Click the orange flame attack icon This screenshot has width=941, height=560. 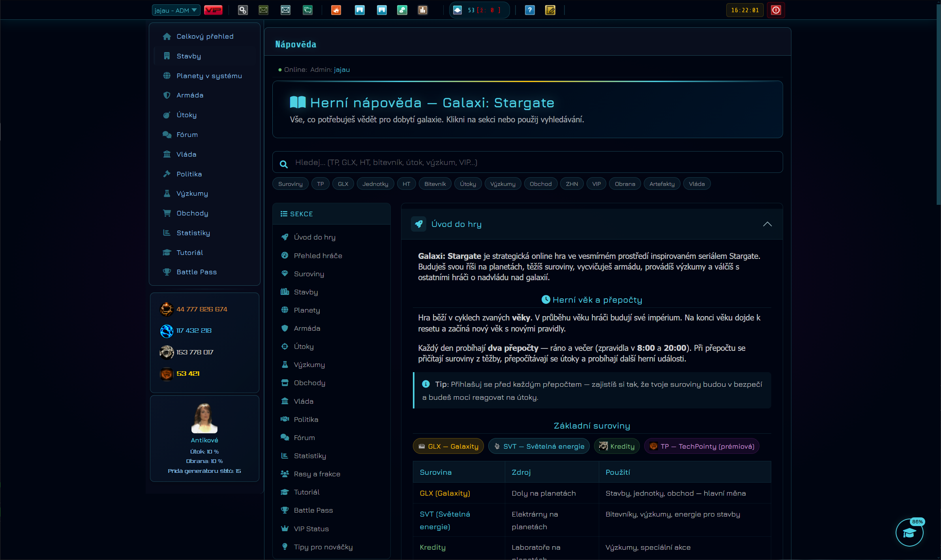(x=336, y=10)
